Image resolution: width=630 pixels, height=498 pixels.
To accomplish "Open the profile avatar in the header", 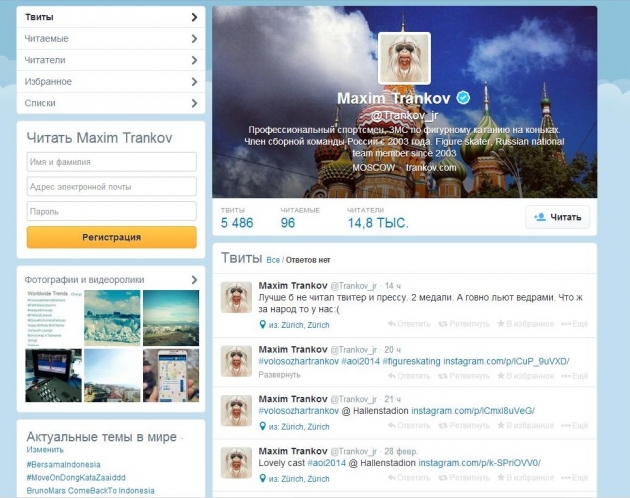I will pos(404,58).
